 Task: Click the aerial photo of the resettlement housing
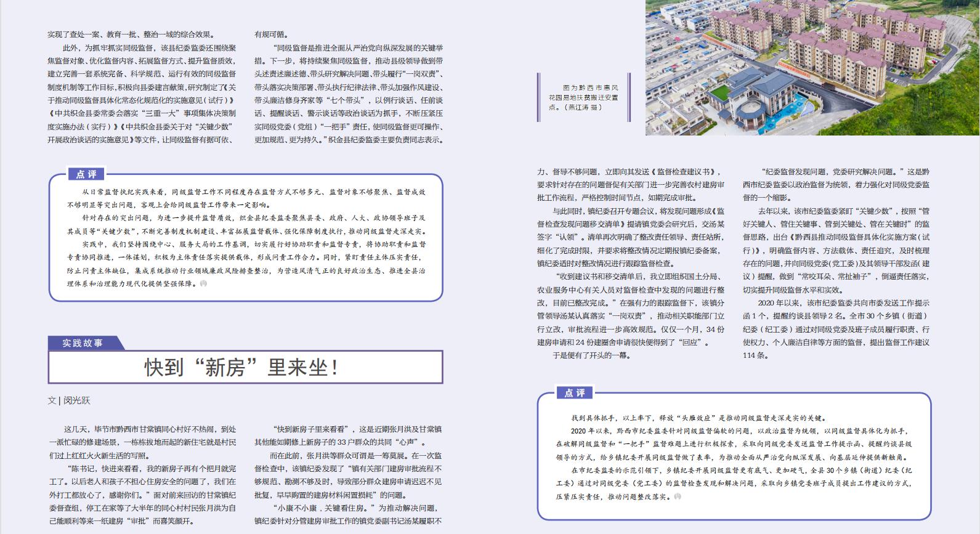pyautogui.click(x=812, y=67)
